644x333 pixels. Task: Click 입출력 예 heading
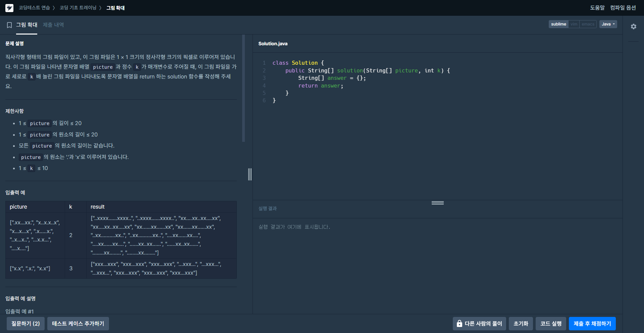point(15,192)
